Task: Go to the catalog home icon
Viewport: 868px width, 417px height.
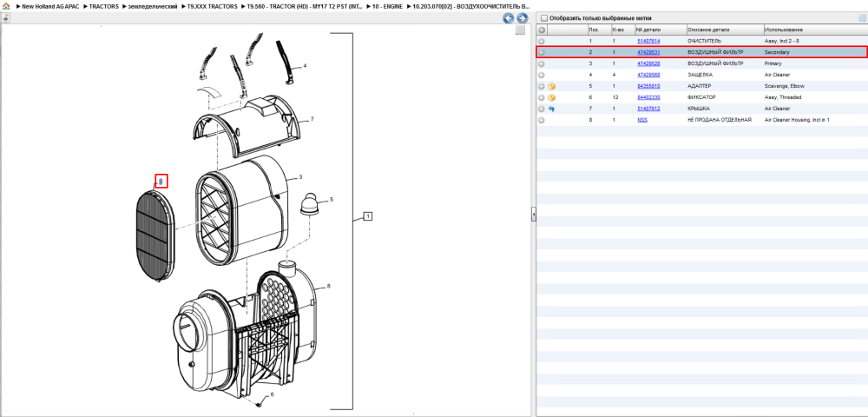Action: [5, 7]
